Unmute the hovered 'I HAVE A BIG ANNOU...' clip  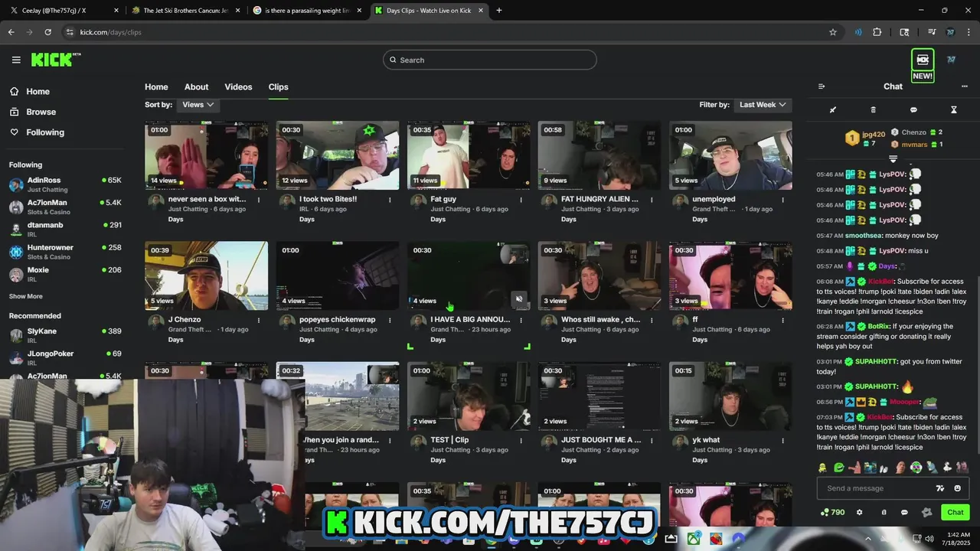[519, 299]
